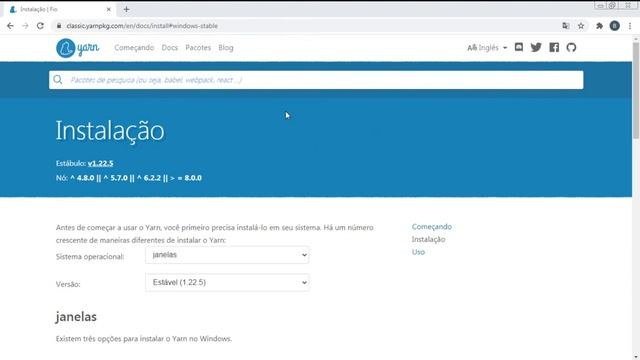Open the extensions puzzle icon
Viewport: 640px width, 360px height.
coord(599,26)
